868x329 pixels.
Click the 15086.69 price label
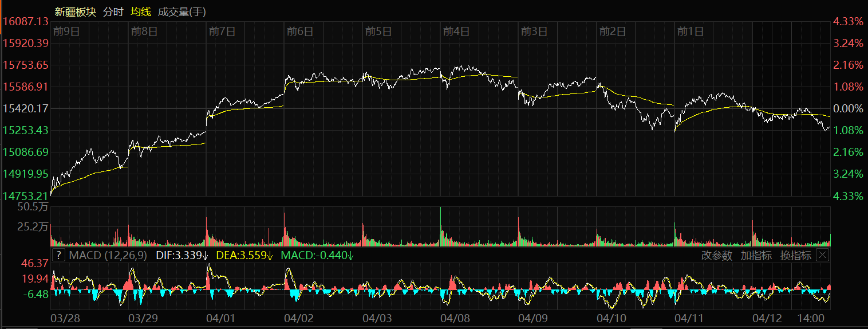25,152
